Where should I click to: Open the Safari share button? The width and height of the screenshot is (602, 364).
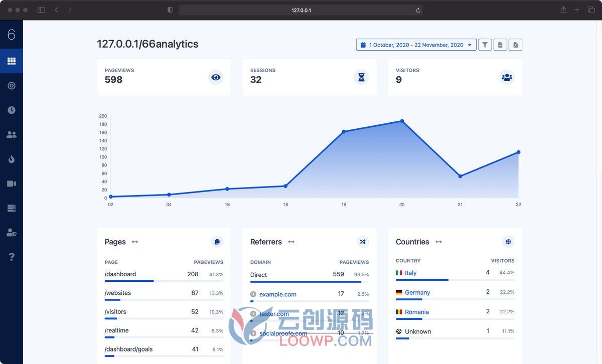click(563, 10)
